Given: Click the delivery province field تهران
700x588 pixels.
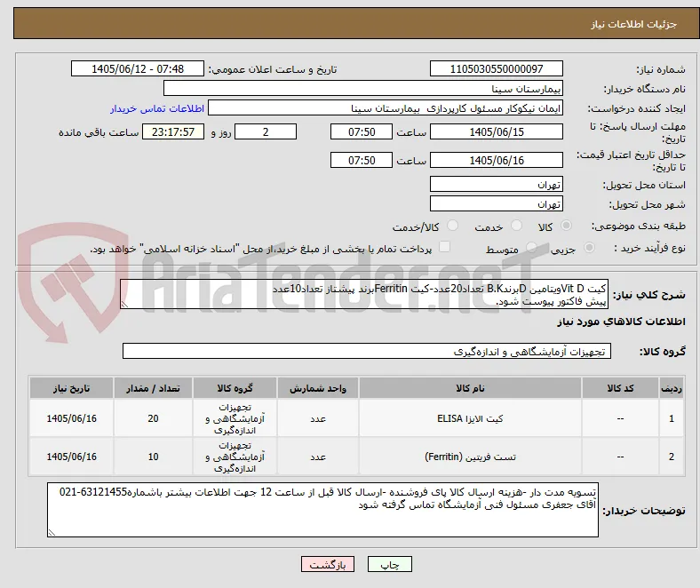Looking at the screenshot, I should [x=496, y=184].
